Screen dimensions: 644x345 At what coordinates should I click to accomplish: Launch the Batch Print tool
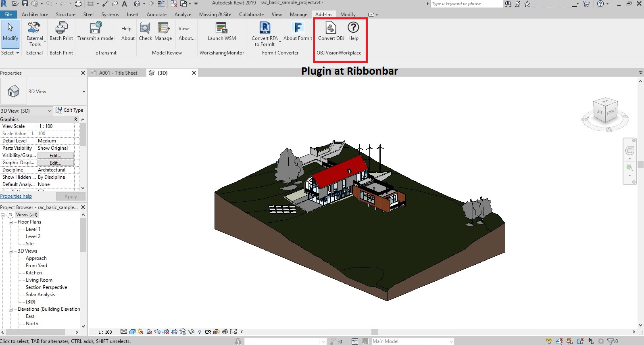[61, 31]
